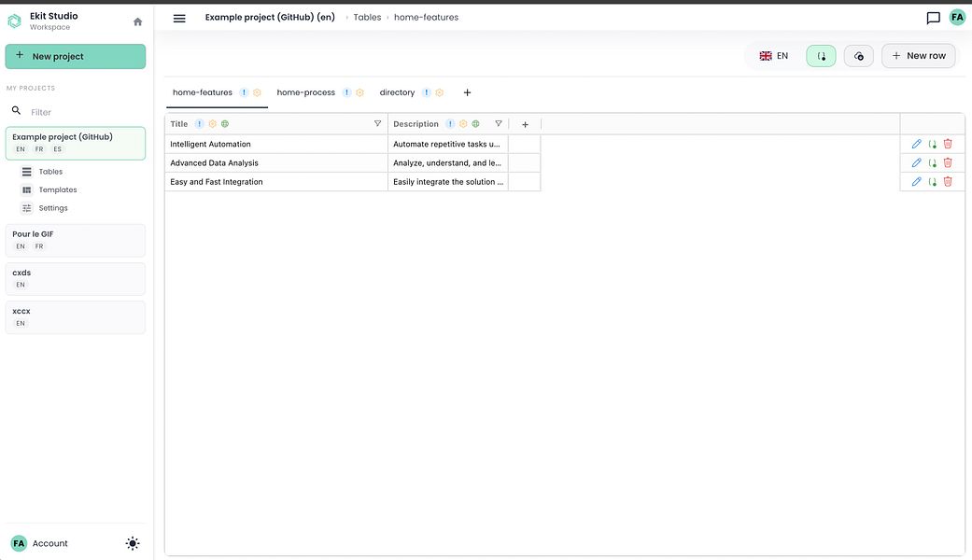Open JSON view for Intelligent Automation row
Screen dimensions: 972x560
(x=933, y=144)
